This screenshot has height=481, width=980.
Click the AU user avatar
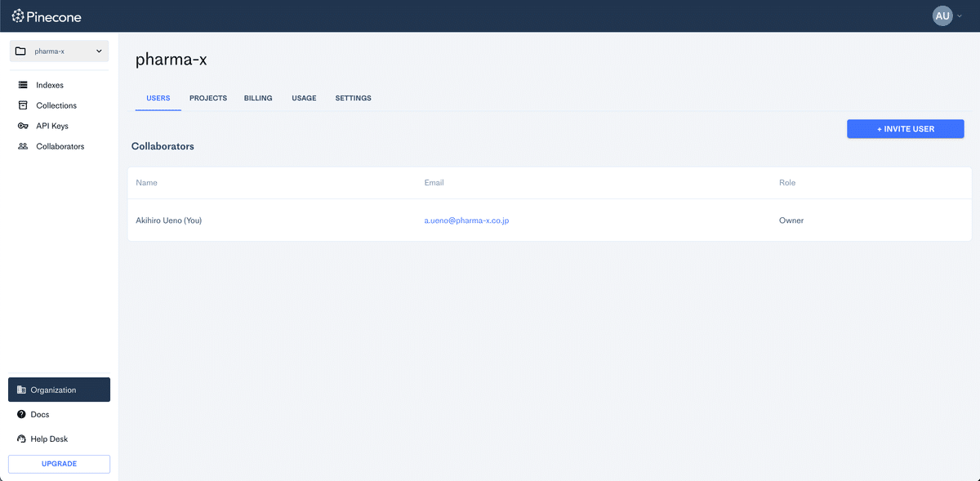[x=942, y=16]
